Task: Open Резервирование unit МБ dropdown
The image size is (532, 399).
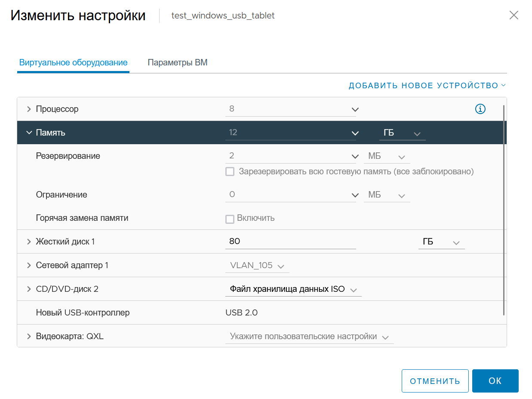Action: pyautogui.click(x=387, y=156)
